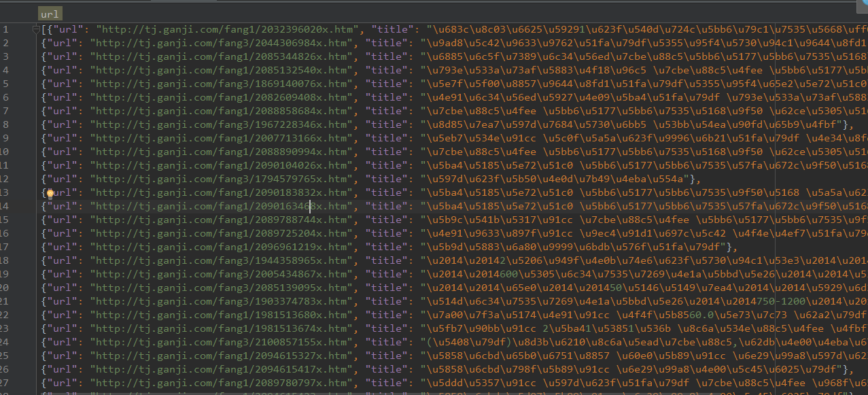The height and width of the screenshot is (395, 868).
Task: Click the title value starting with \u8d85\u7ea7 on line 8
Action: (631, 124)
